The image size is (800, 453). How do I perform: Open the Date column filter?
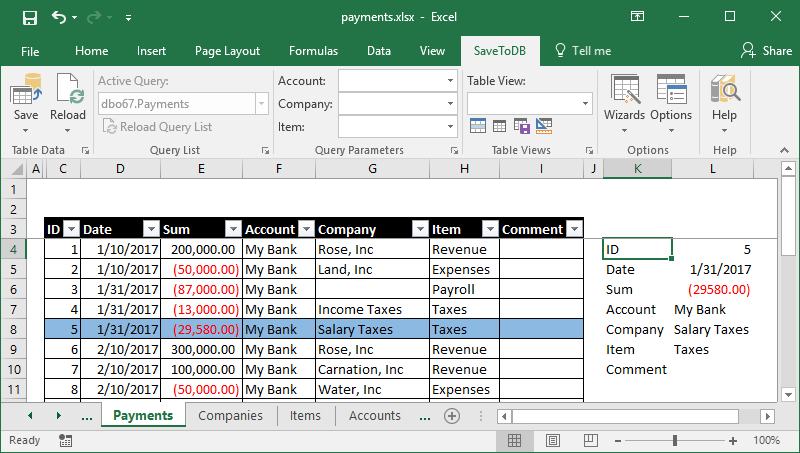pos(151,230)
